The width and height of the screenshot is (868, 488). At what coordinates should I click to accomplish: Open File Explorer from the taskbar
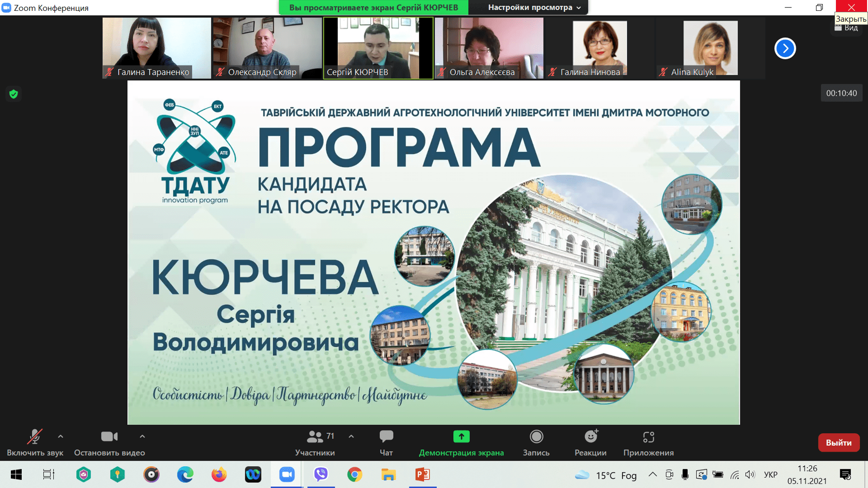[388, 474]
